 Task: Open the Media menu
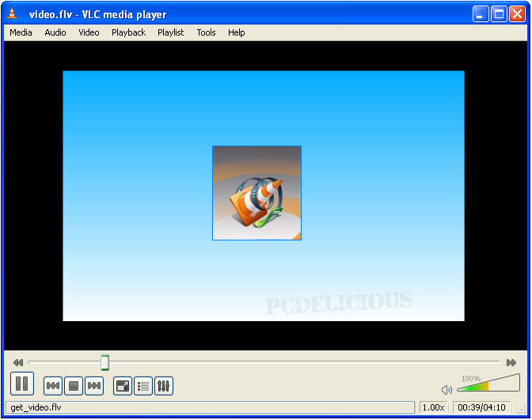click(x=21, y=32)
